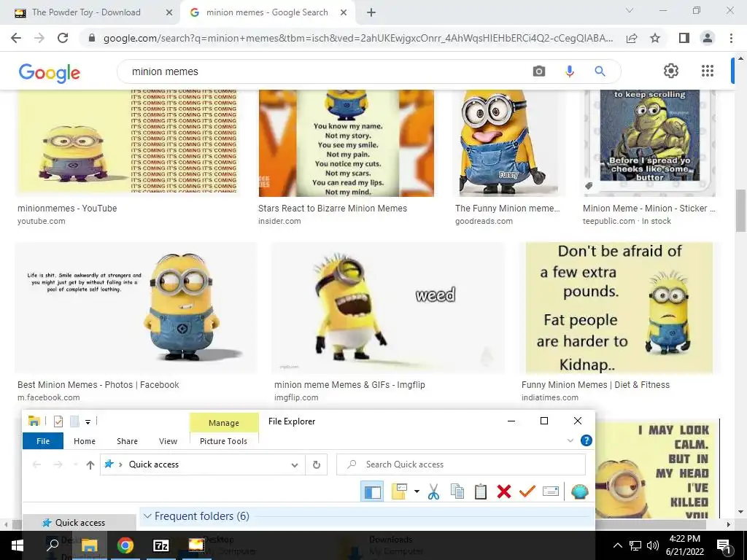Click the Explorer back navigation arrow
This screenshot has height=560, width=747.
pyautogui.click(x=36, y=464)
